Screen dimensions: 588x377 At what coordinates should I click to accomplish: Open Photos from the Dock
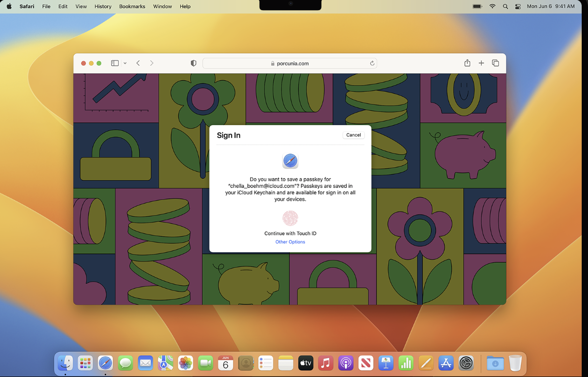[185, 362]
